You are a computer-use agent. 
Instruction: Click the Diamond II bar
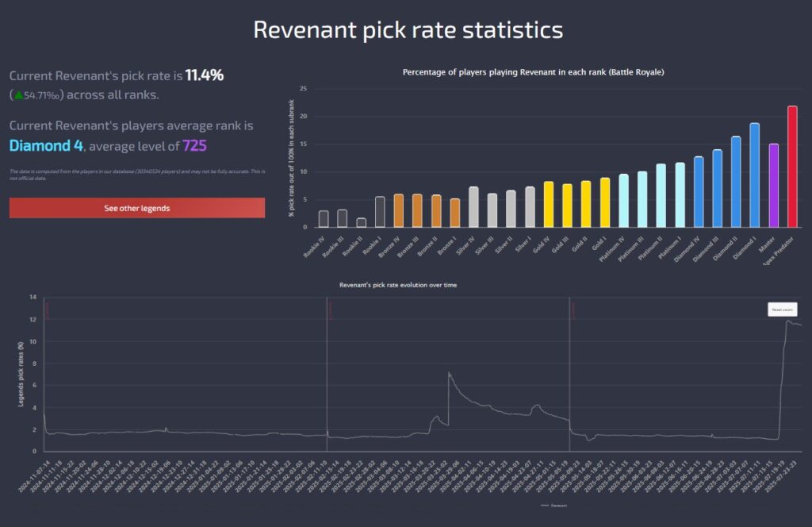click(736, 182)
